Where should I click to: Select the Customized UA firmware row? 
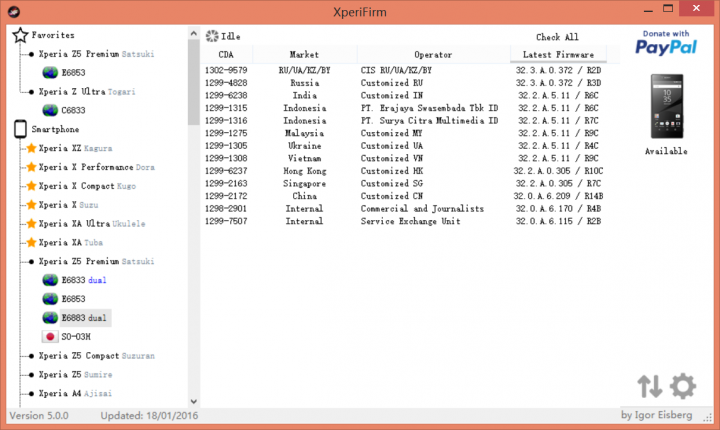coord(403,146)
